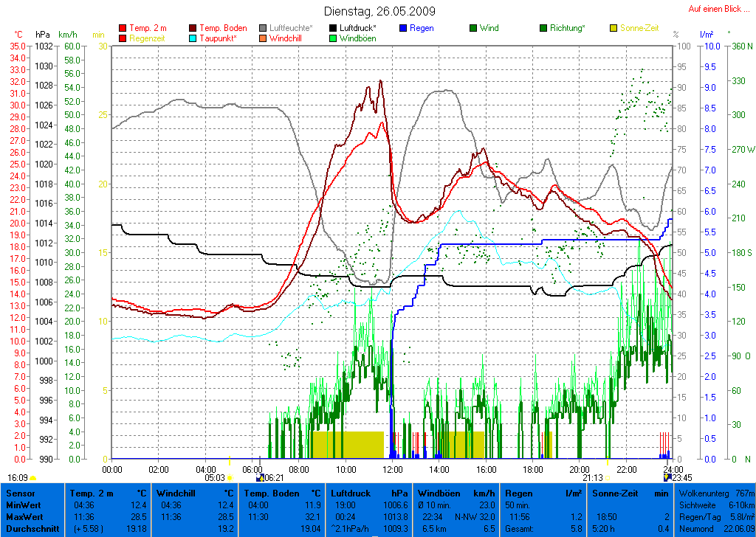Image resolution: width=756 pixels, height=537 pixels.
Task: Click the sunset icon next to 21:13
Action: pos(608,478)
